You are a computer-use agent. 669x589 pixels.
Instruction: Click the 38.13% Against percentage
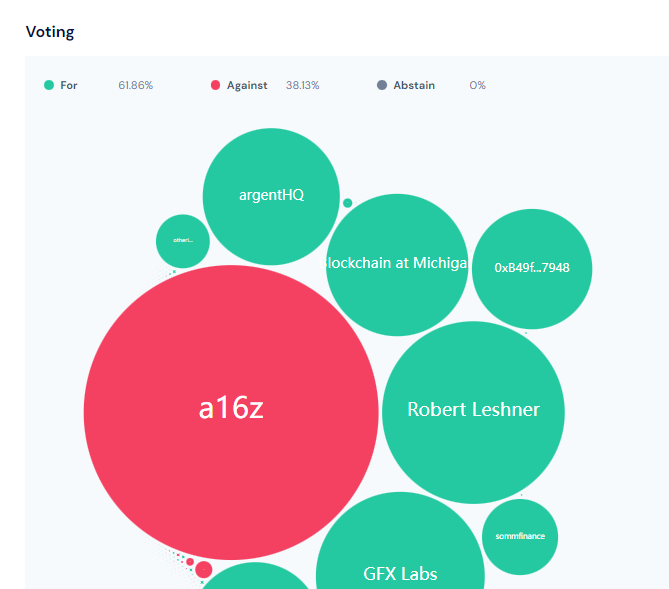click(303, 86)
